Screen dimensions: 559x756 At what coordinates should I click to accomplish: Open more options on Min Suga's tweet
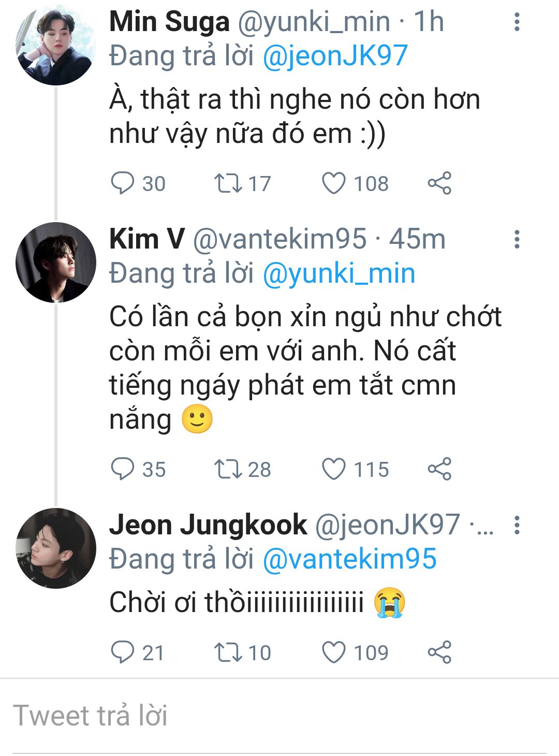click(x=517, y=22)
